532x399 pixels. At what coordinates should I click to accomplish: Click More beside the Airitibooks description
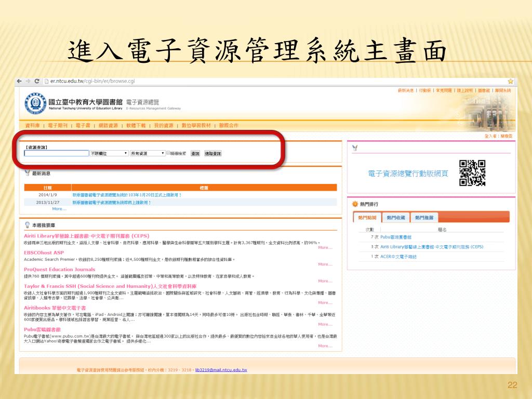[x=325, y=324]
